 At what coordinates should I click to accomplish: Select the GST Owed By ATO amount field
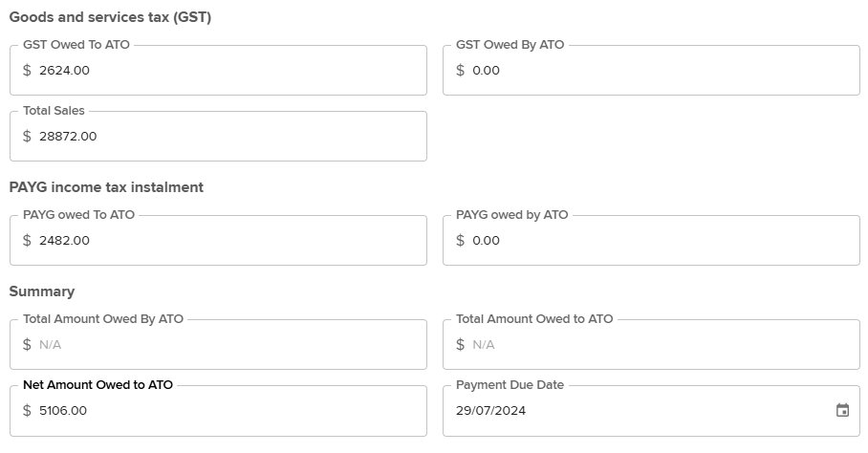click(x=651, y=71)
